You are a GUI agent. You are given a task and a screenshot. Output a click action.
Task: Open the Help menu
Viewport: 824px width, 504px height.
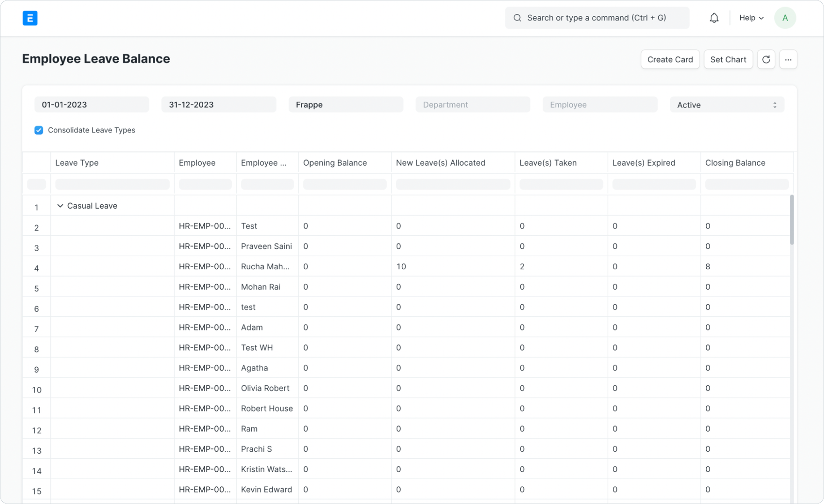[x=751, y=18]
